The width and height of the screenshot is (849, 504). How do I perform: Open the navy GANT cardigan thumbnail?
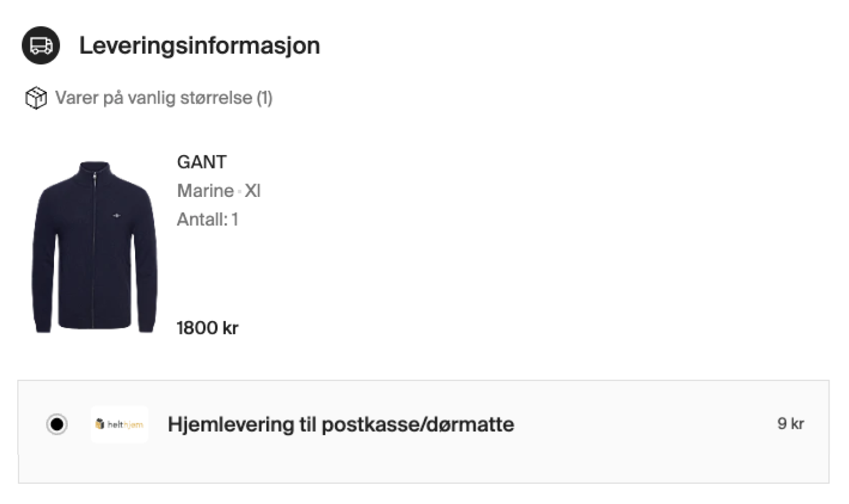pyautogui.click(x=94, y=248)
